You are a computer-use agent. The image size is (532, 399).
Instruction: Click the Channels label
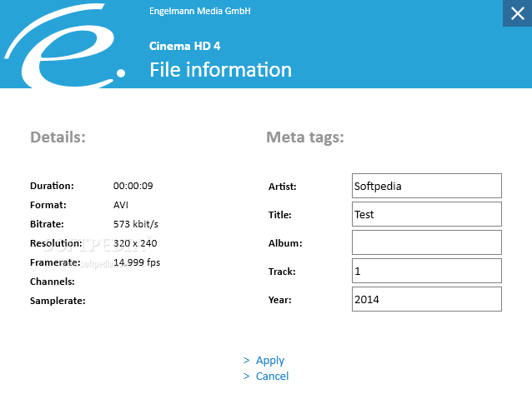coord(53,282)
